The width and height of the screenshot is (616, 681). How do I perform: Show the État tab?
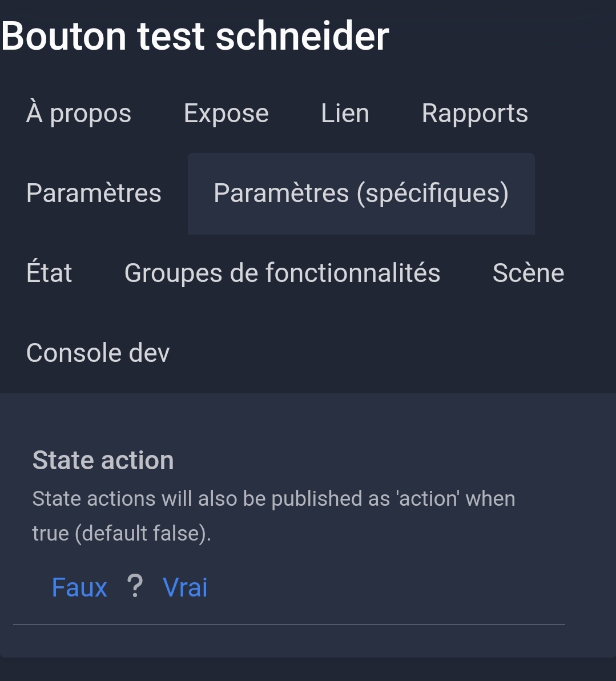pyautogui.click(x=49, y=273)
